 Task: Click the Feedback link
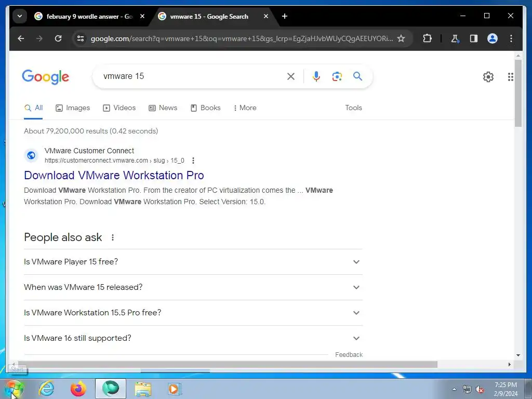click(x=349, y=355)
